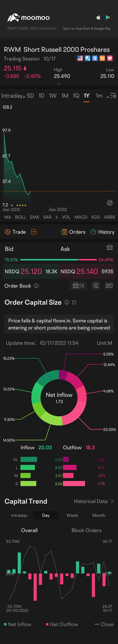Viewport: 118px width, 644px height.
Task: Open the order book filter settings icon
Action: point(96,285)
